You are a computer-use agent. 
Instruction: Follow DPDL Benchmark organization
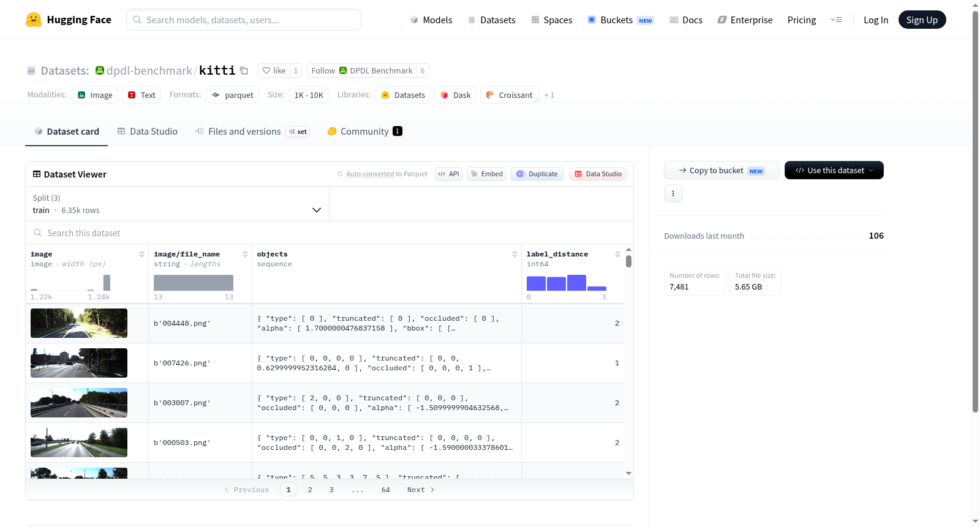[x=361, y=70]
